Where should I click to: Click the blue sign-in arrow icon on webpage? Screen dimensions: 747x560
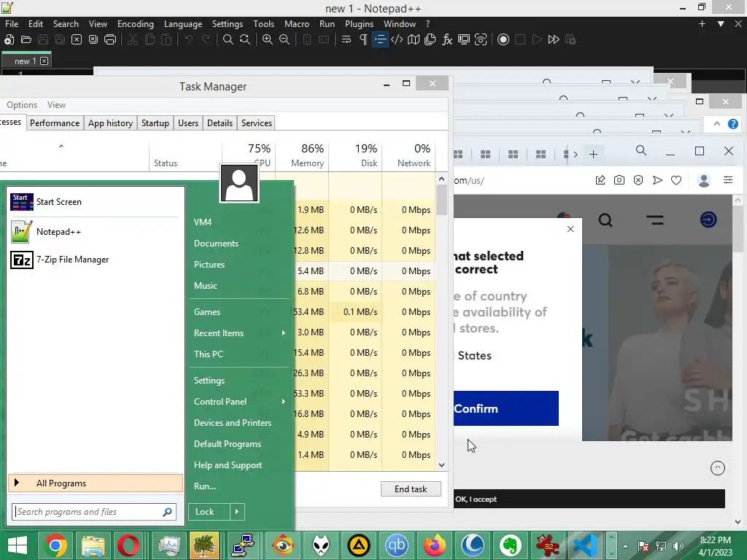[708, 220]
